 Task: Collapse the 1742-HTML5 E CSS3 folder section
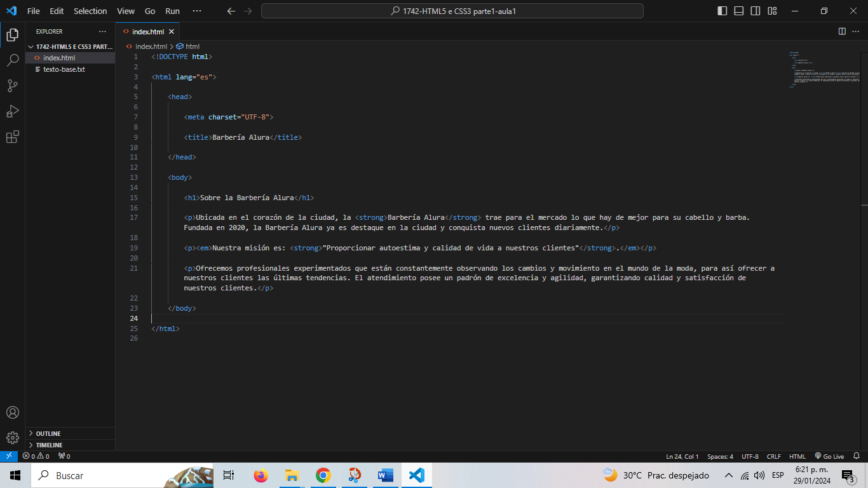70,46
